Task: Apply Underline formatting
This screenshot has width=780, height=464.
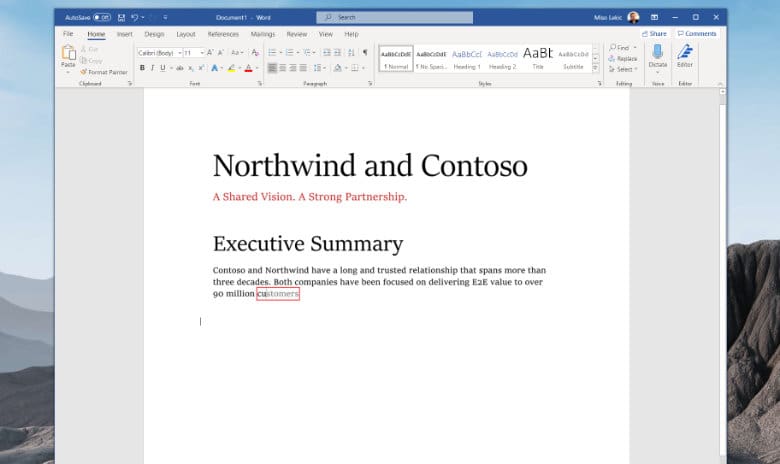Action: click(163, 68)
